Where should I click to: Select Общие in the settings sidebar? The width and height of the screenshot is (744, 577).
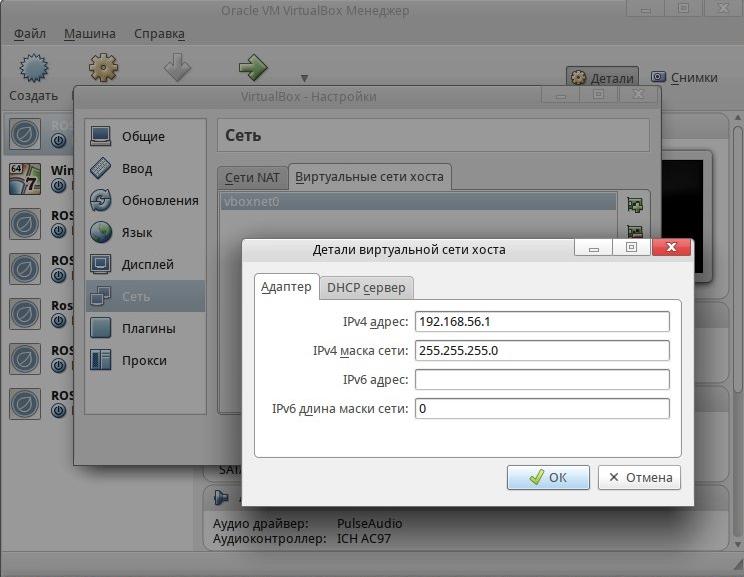145,136
